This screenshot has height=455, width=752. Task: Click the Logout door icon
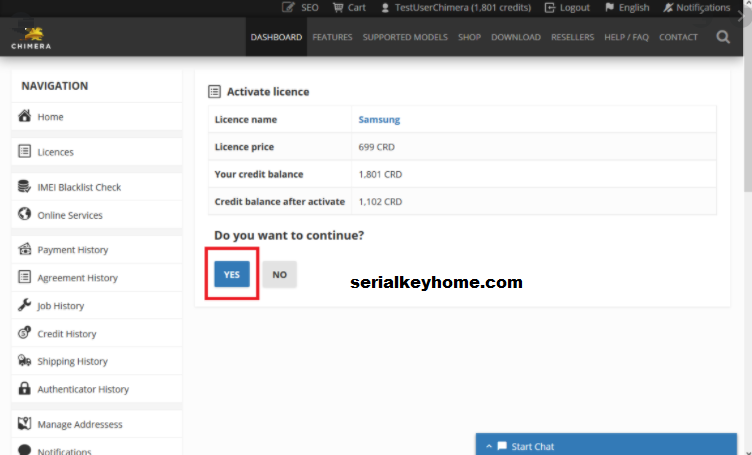click(x=550, y=8)
